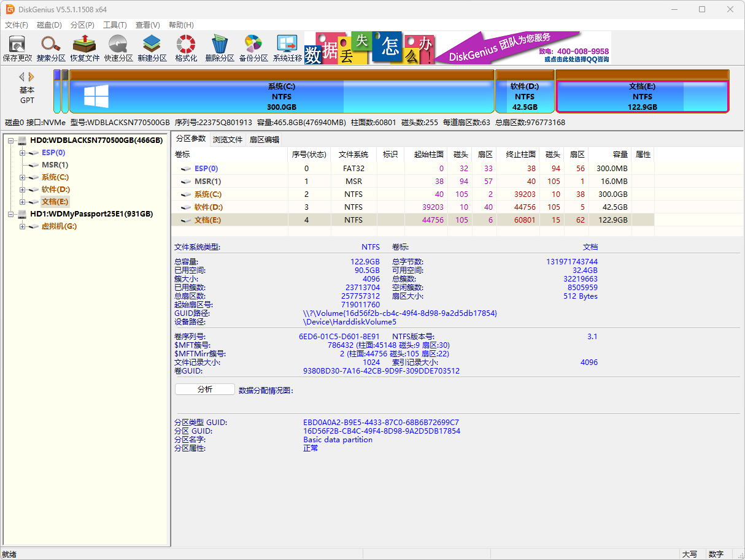Collapse the HD0:WDBLACKSN770500GB disk node

click(11, 140)
